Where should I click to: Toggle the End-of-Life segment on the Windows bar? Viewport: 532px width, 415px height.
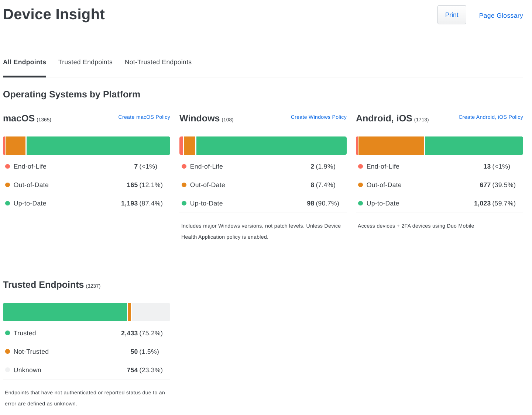181,145
